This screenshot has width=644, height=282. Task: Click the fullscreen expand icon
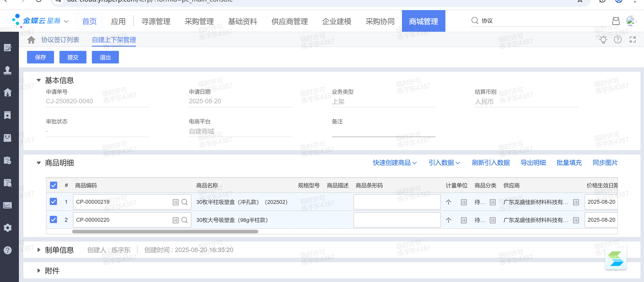(x=633, y=40)
